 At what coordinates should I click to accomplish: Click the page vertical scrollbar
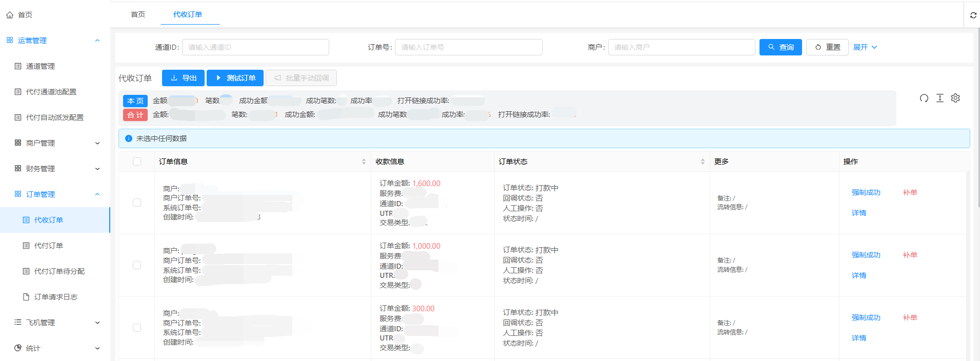tap(978, 118)
